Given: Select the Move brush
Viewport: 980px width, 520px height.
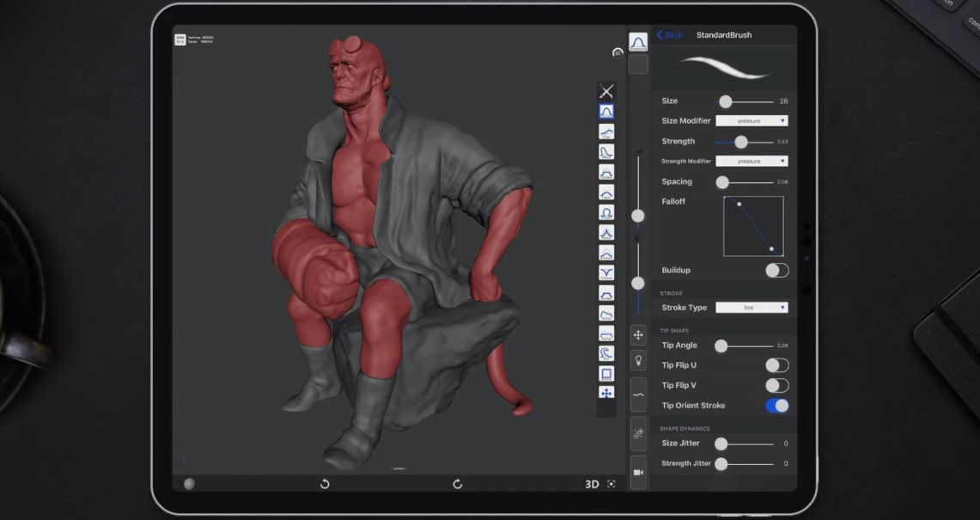Looking at the screenshot, I should (606, 151).
